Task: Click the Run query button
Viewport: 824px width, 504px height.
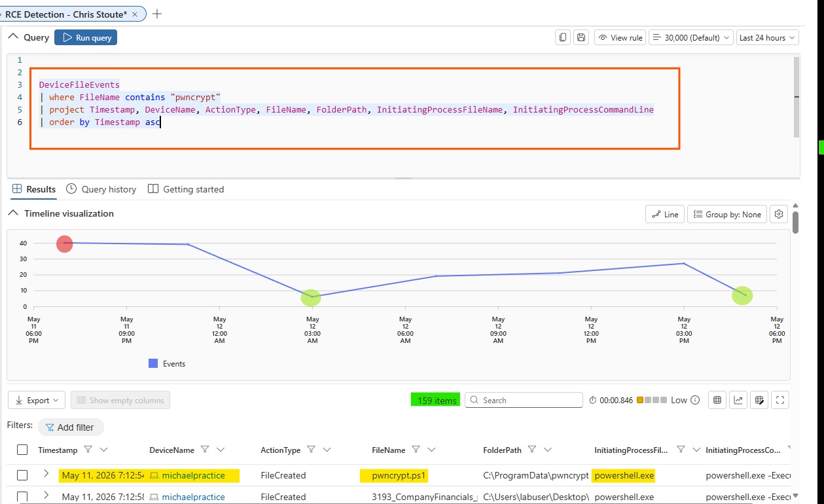Action: [x=86, y=37]
